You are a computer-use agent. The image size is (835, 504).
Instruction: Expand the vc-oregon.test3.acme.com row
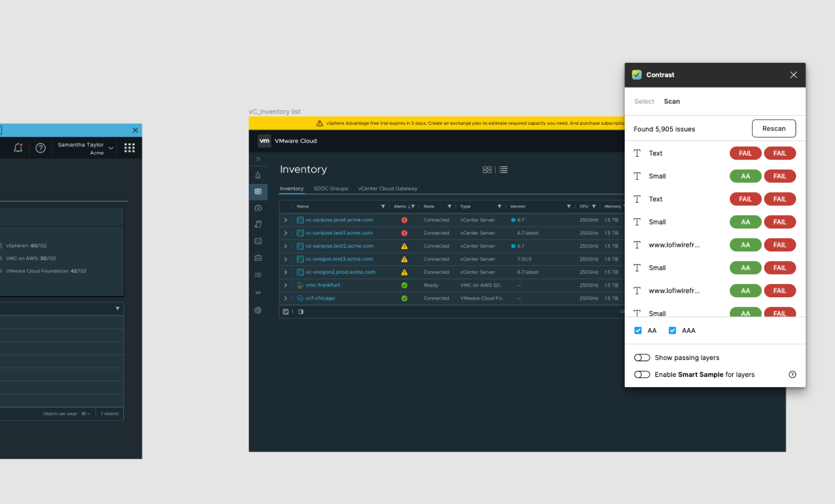tap(285, 259)
